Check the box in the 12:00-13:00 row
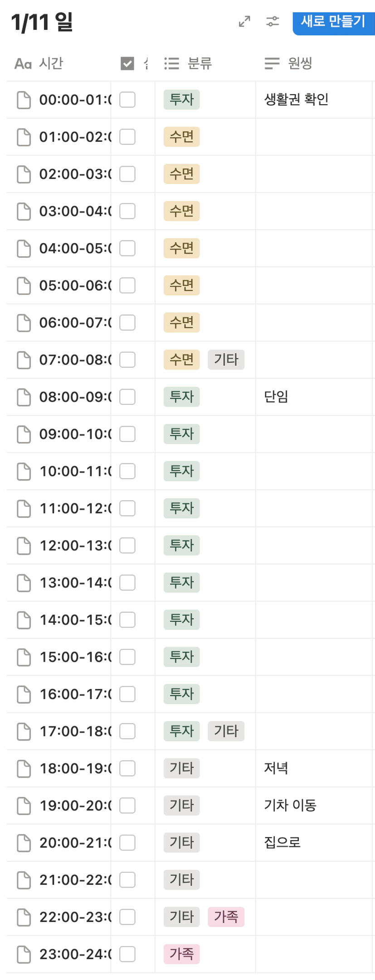Image resolution: width=375 pixels, height=980 pixels. pos(127,545)
